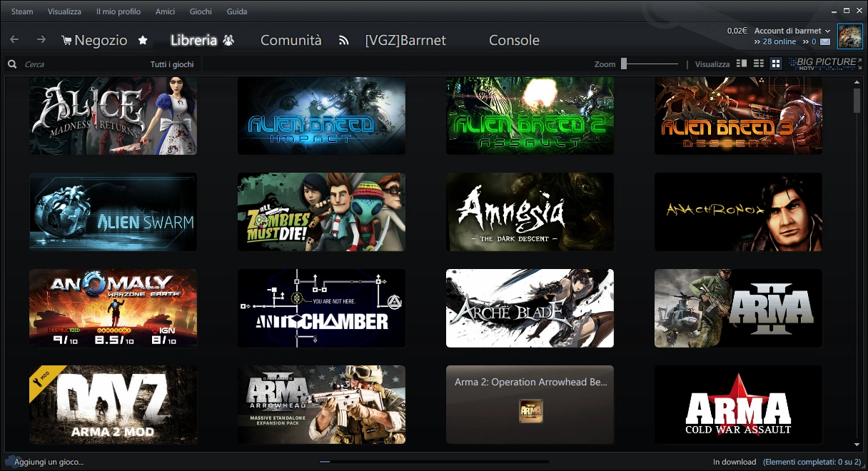
Task: Click the star icon beside Negozio
Action: (x=143, y=40)
